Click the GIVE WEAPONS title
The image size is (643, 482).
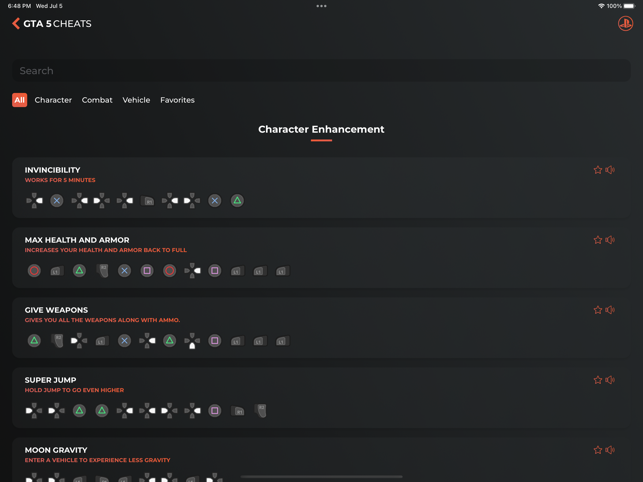tap(56, 310)
